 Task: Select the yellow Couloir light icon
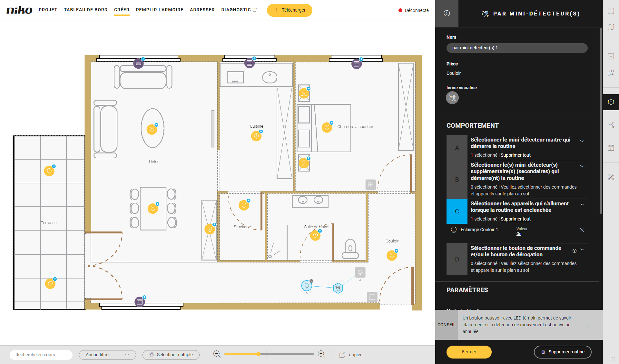392,255
